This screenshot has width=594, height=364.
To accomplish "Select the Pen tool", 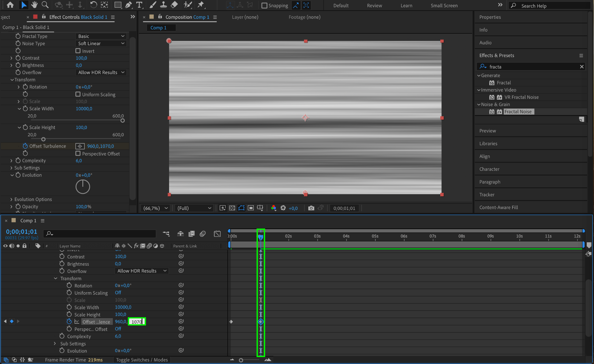I will point(128,5).
